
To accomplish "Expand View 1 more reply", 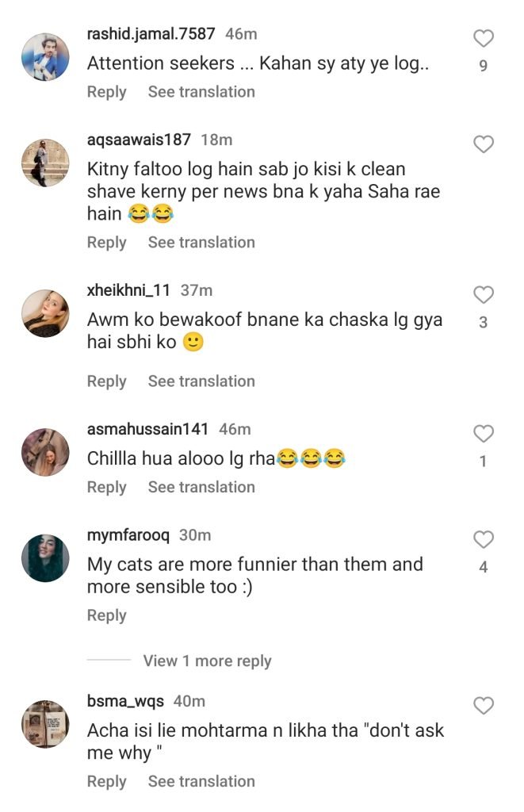I will [x=207, y=661].
